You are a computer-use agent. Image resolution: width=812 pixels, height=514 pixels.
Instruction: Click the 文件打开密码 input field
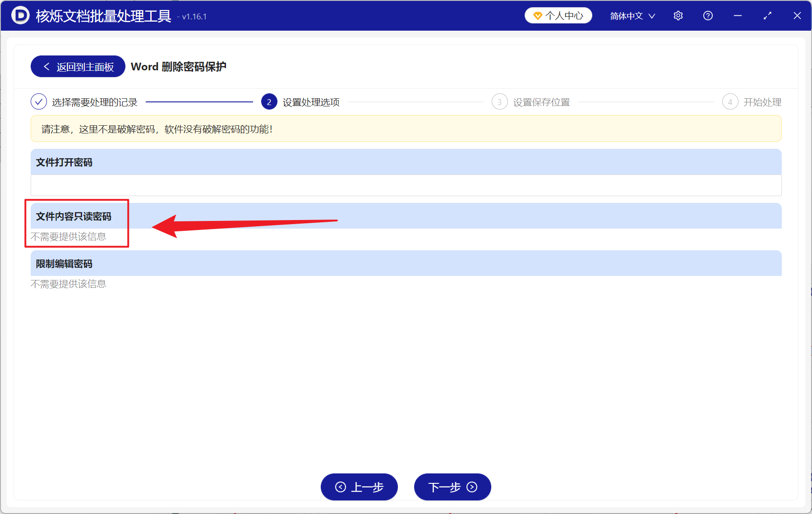(405, 185)
